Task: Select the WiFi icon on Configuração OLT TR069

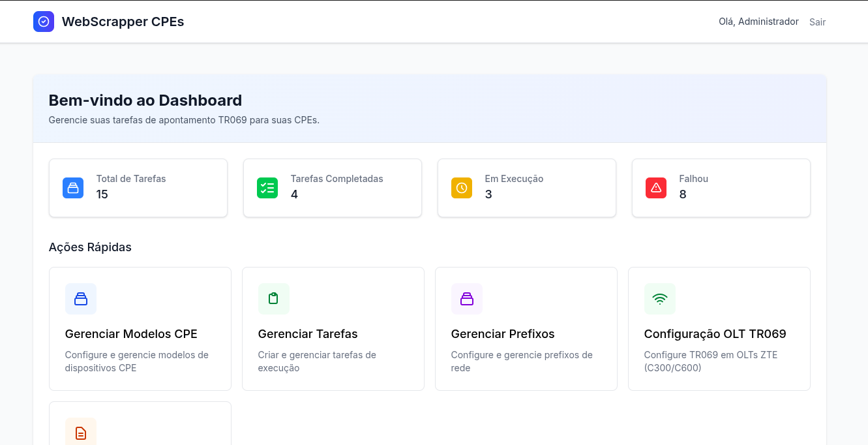Action: (659, 298)
